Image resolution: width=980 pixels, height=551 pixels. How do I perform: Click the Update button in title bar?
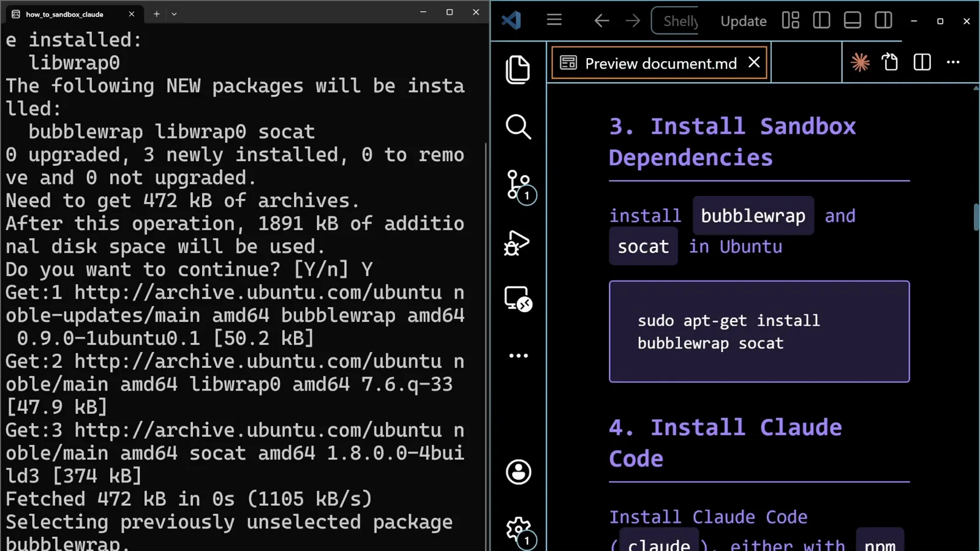[x=744, y=21]
